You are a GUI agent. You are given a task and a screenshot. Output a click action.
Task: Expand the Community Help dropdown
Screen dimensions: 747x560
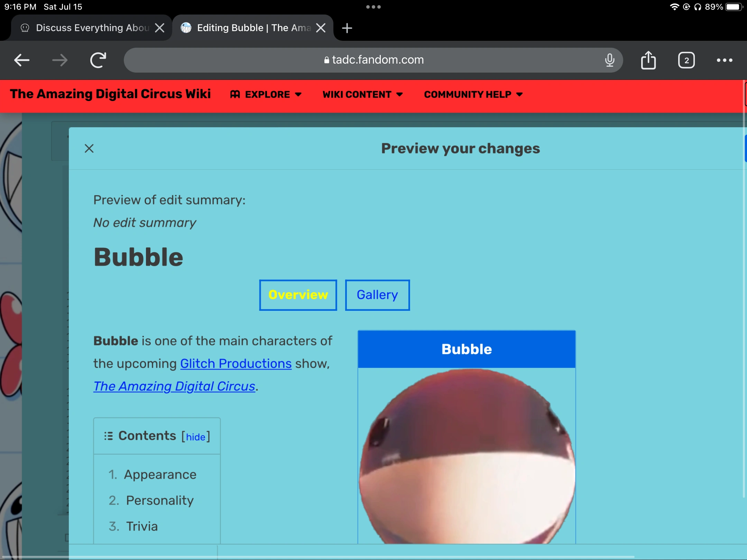click(x=473, y=94)
